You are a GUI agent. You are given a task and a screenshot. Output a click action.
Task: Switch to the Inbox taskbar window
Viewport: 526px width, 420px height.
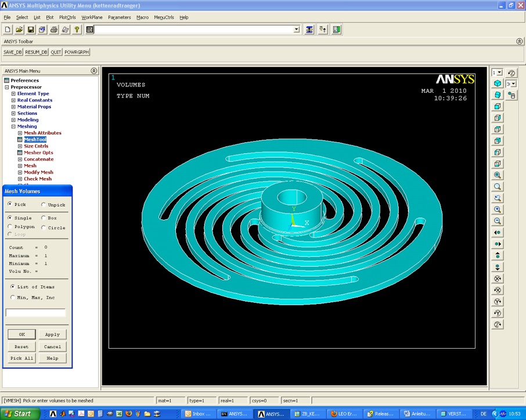coord(198,414)
